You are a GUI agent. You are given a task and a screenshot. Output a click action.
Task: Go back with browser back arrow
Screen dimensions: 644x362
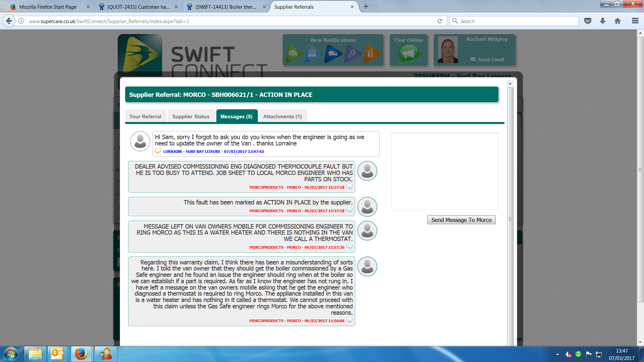[x=9, y=21]
